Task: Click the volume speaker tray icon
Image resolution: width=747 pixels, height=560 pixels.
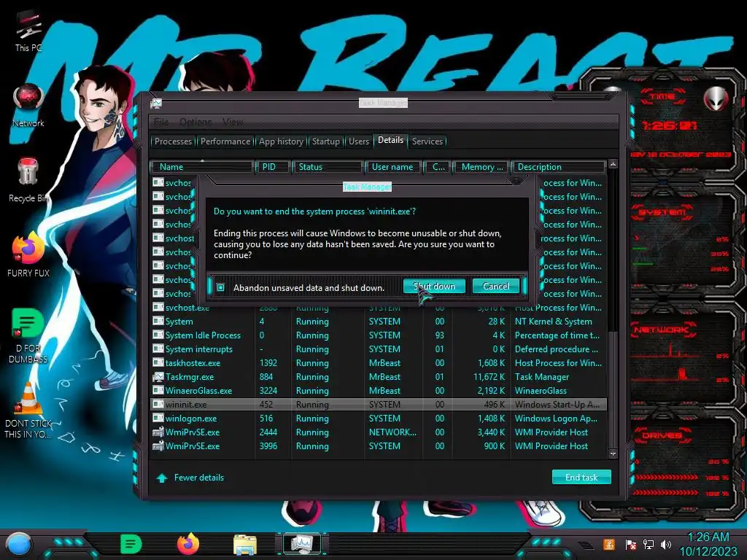Action: [x=666, y=544]
